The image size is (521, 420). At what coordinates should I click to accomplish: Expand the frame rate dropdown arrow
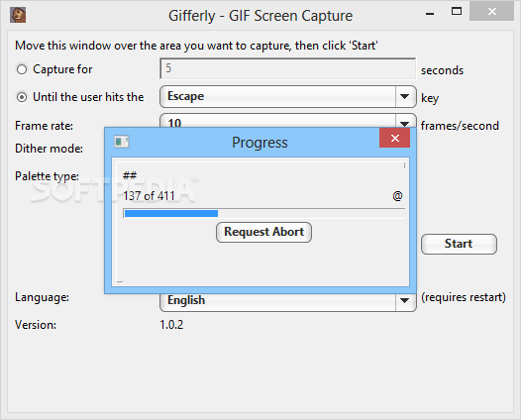(x=405, y=123)
